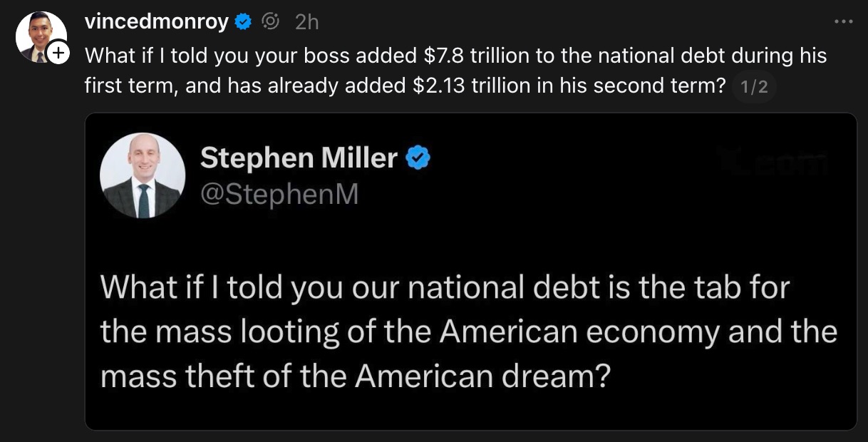Open the 2h timestamp link
This screenshot has width=868, height=442.
coord(305,22)
